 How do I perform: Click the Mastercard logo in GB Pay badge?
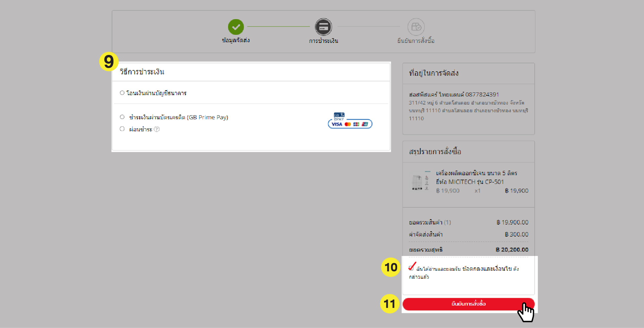tap(348, 124)
